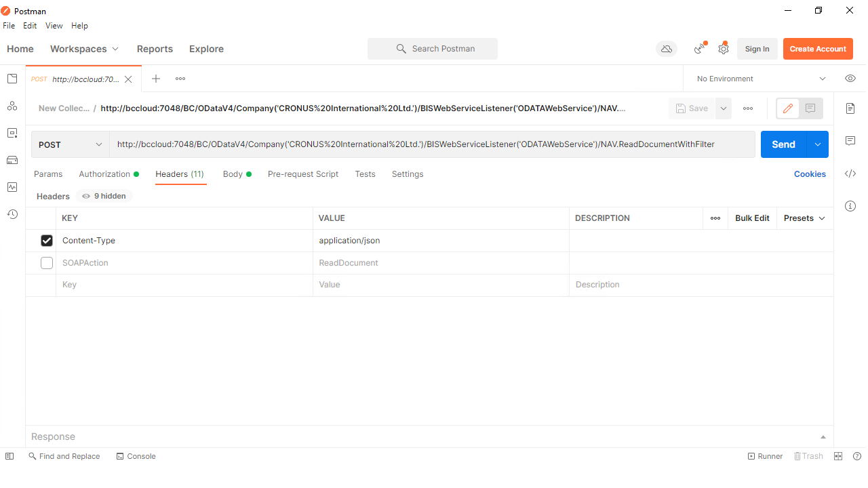Open the File menu
The width and height of the screenshot is (868, 488).
[x=9, y=26]
